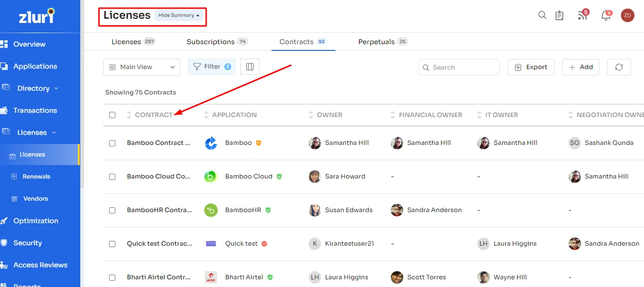Open the Filter button with 2 filters
644x287 pixels.
(212, 67)
